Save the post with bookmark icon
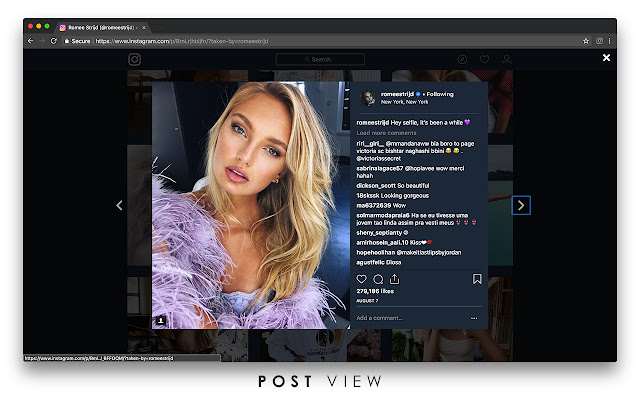640x400 pixels. [477, 279]
